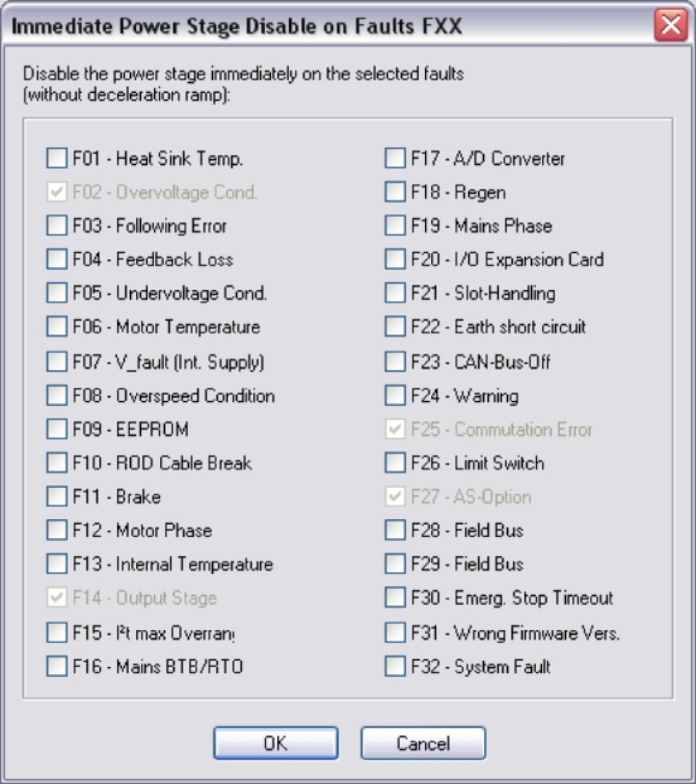Select F05 Undervoltage Cond. checkbox
The width and height of the screenshot is (696, 784).
57,293
